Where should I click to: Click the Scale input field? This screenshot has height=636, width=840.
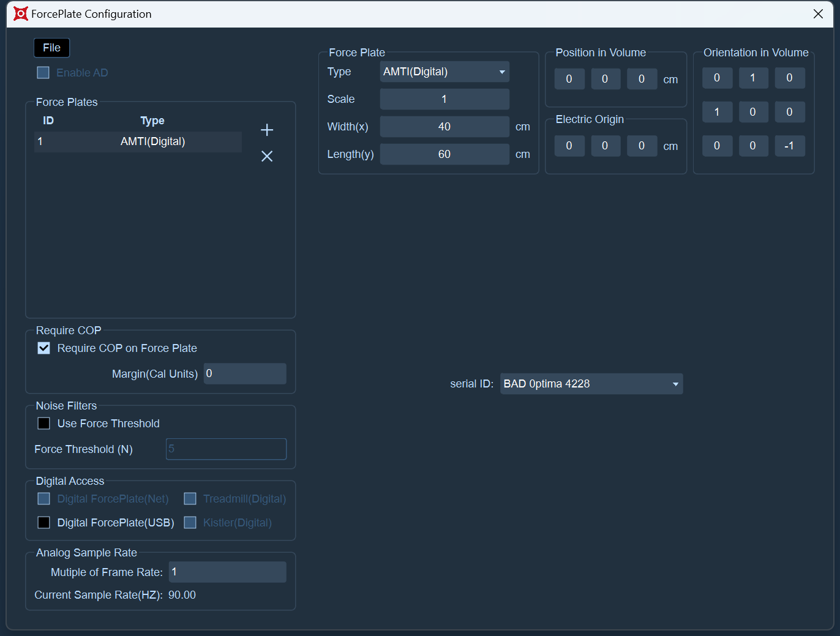pyautogui.click(x=444, y=99)
